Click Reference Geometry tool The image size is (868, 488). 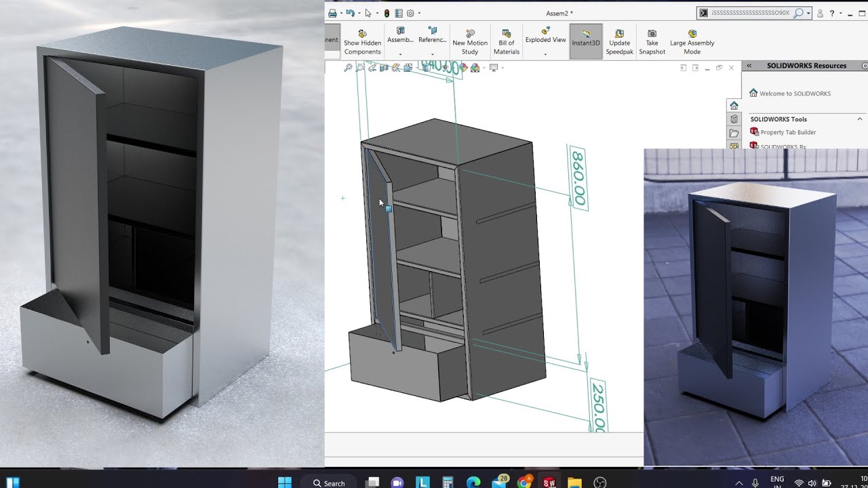[433, 35]
